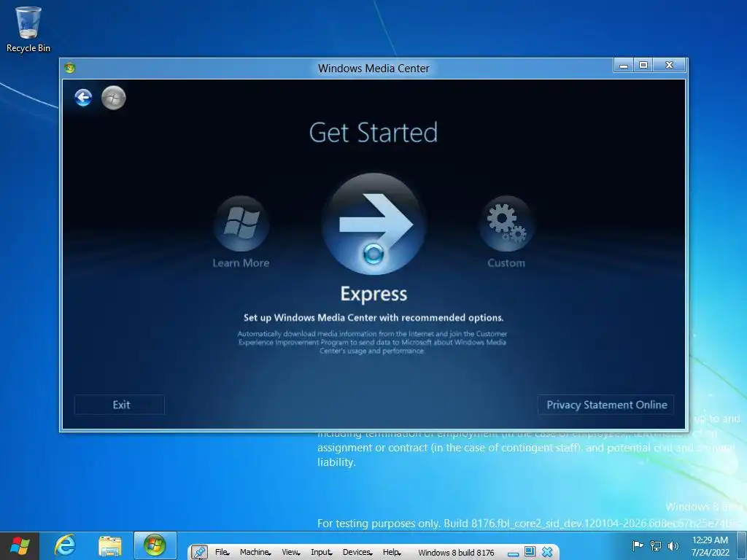Open the clock showing 12:29 AM
Screen dimensions: 747x560
click(x=710, y=546)
